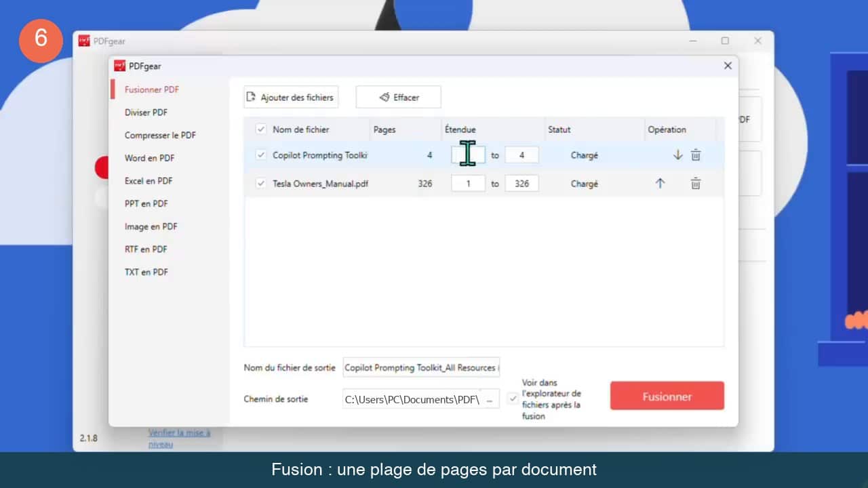The width and height of the screenshot is (868, 488).
Task: Delete the Tesla Owners_Manual.pdf row
Action: point(696,183)
